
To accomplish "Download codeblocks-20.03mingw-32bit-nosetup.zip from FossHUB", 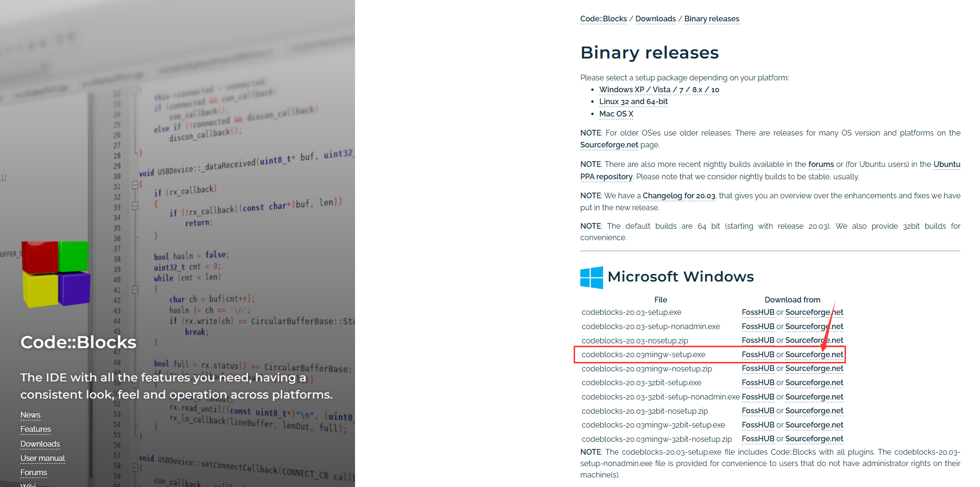I will point(758,438).
